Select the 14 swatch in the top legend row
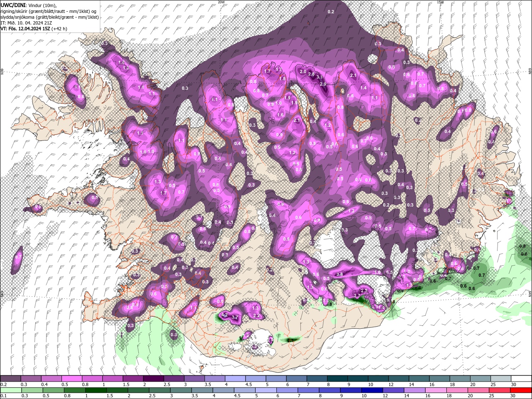 pyautogui.click(x=419, y=379)
